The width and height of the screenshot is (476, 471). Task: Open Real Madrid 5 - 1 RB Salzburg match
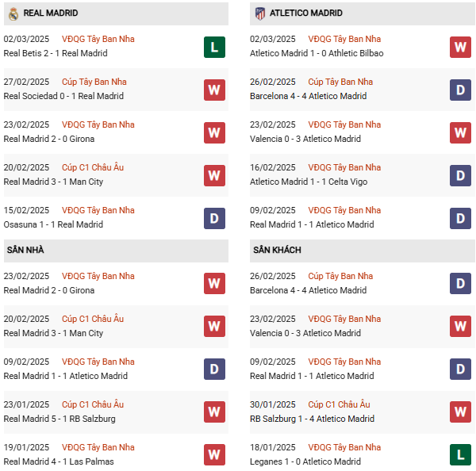point(59,419)
